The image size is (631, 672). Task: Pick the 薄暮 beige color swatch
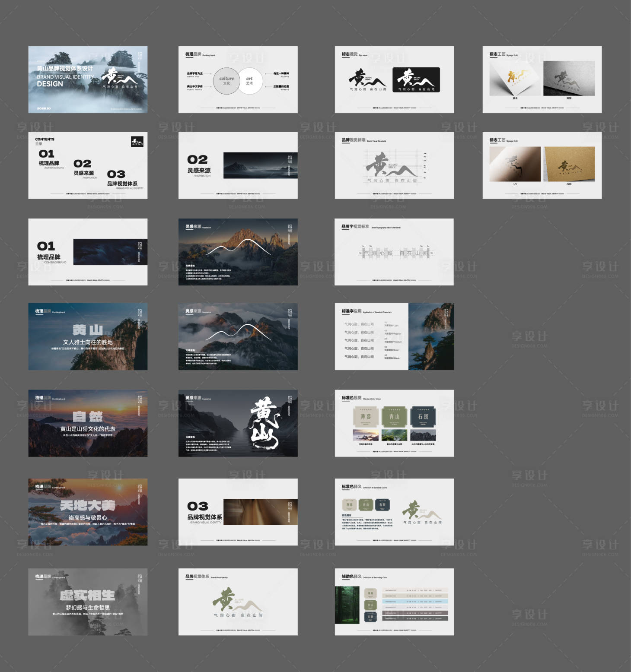[366, 416]
